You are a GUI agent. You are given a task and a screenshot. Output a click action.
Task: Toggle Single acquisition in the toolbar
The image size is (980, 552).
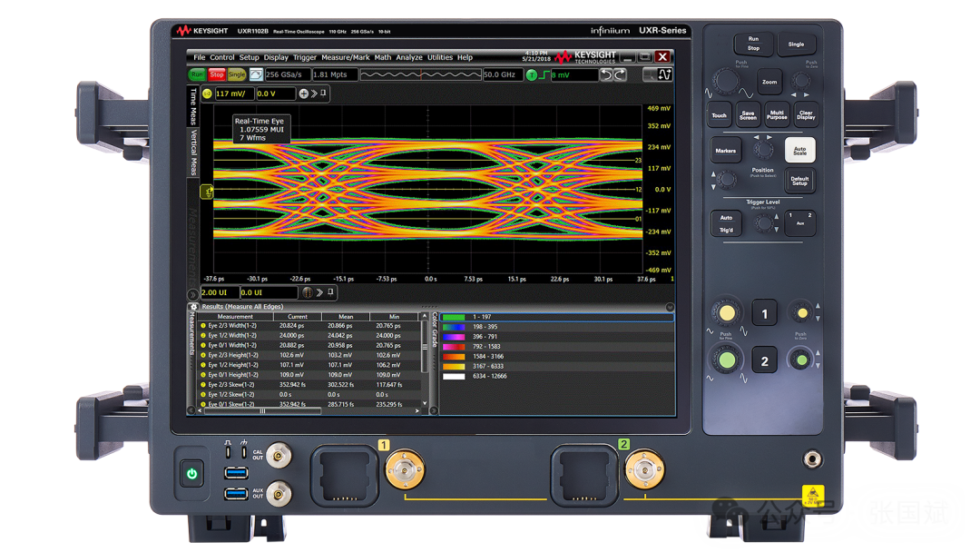[237, 74]
